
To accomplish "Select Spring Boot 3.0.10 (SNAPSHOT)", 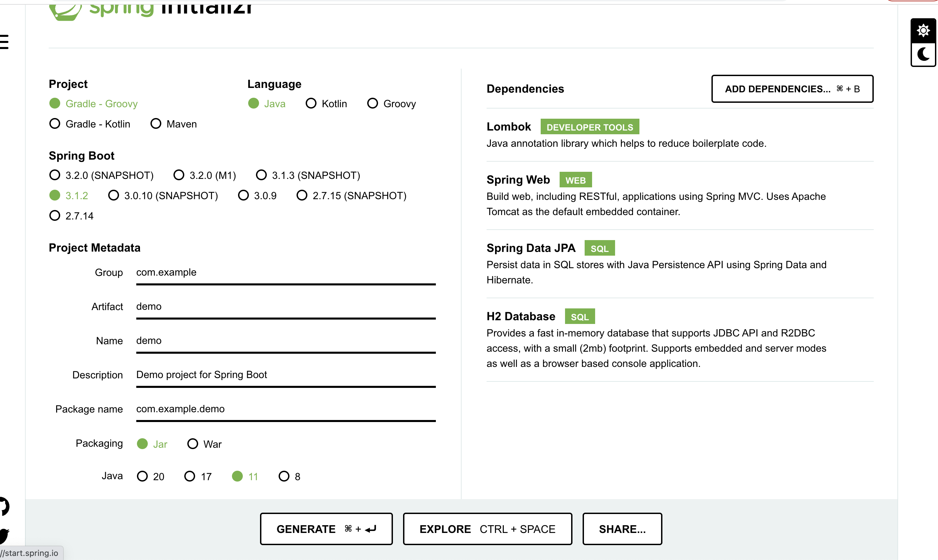I will click(163, 195).
